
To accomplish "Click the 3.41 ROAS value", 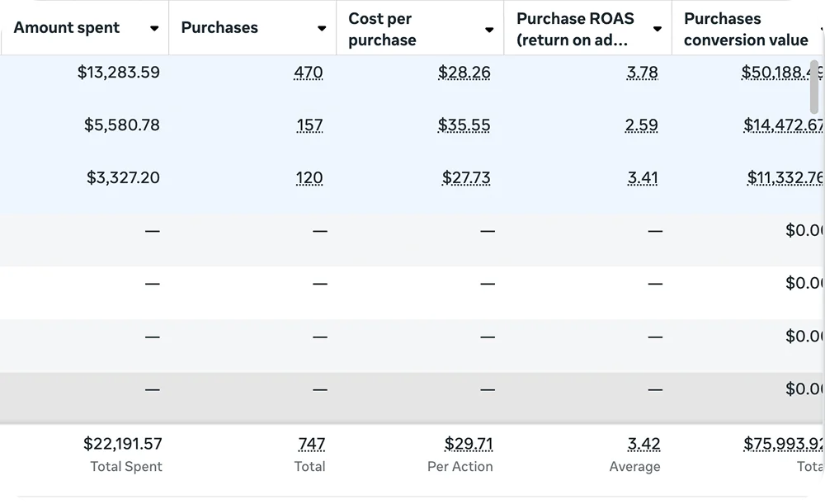I will pos(643,178).
